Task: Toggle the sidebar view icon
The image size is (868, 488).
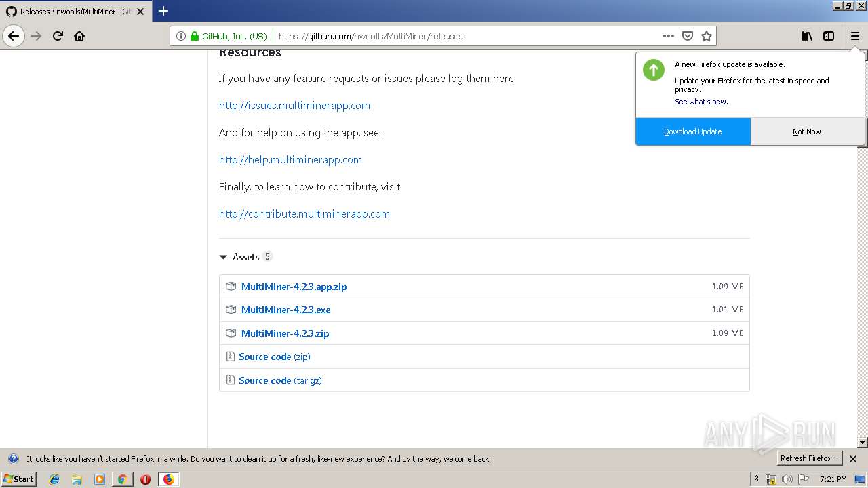Action: 829,36
